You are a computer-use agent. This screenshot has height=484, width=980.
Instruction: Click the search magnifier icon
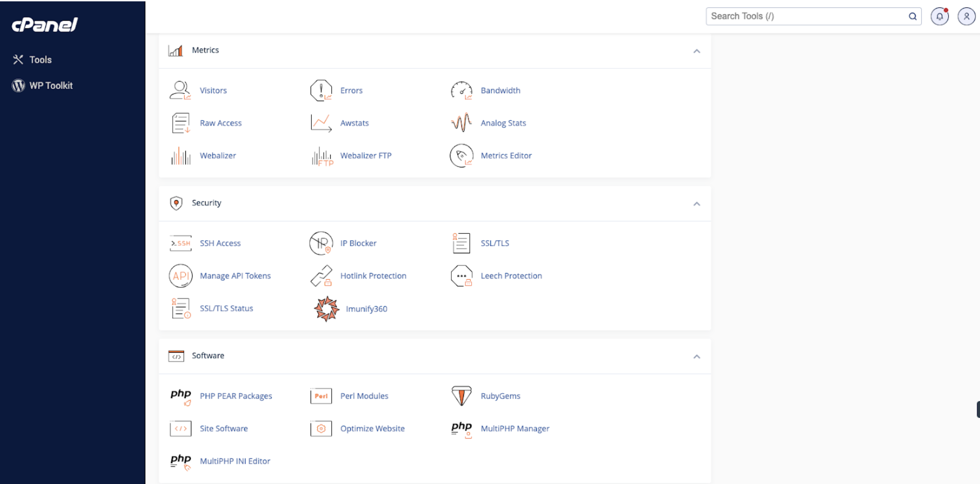click(x=913, y=16)
